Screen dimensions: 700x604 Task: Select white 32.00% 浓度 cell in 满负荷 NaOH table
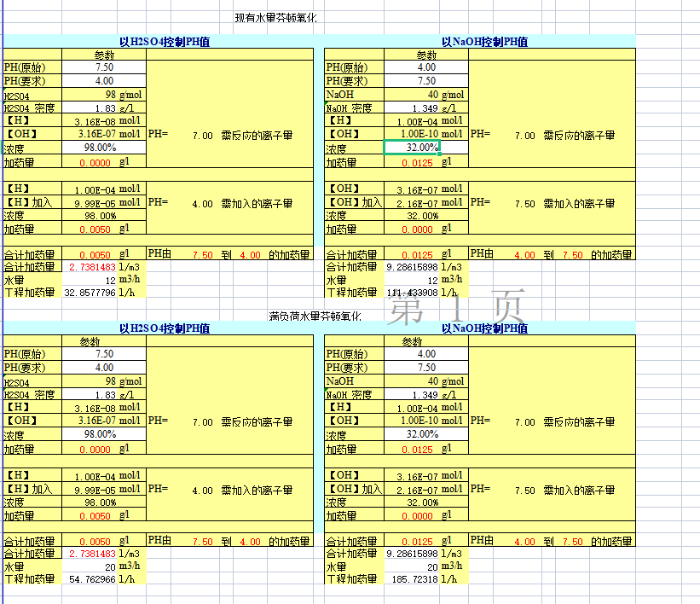[x=426, y=434]
